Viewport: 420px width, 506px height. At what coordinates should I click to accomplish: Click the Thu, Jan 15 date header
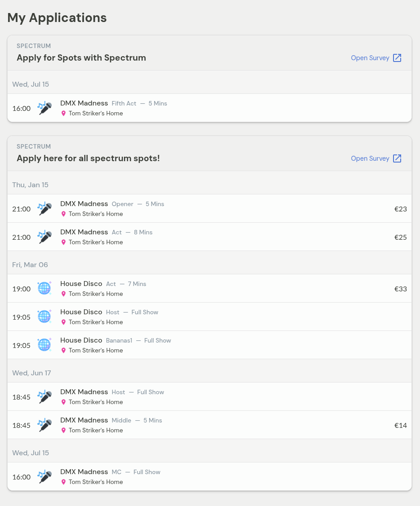[30, 185]
